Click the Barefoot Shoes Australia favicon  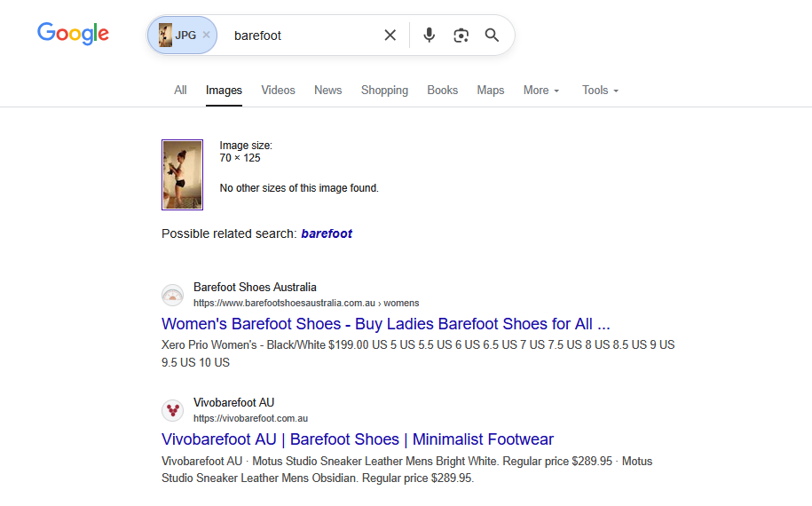[x=172, y=295]
